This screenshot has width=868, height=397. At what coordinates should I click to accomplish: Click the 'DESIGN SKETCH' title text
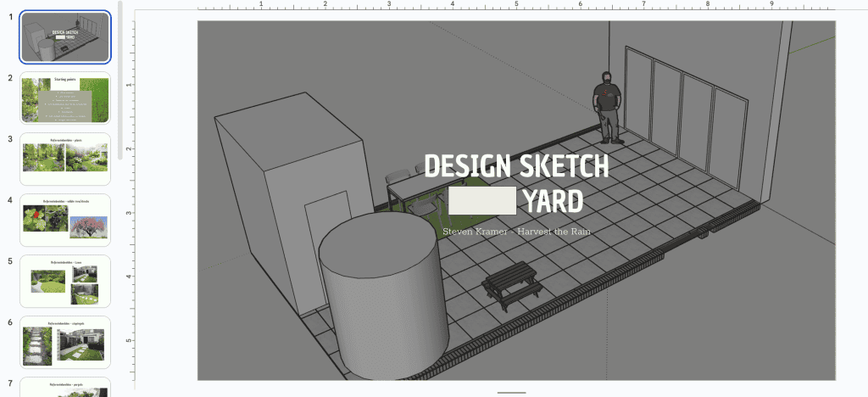pos(516,165)
